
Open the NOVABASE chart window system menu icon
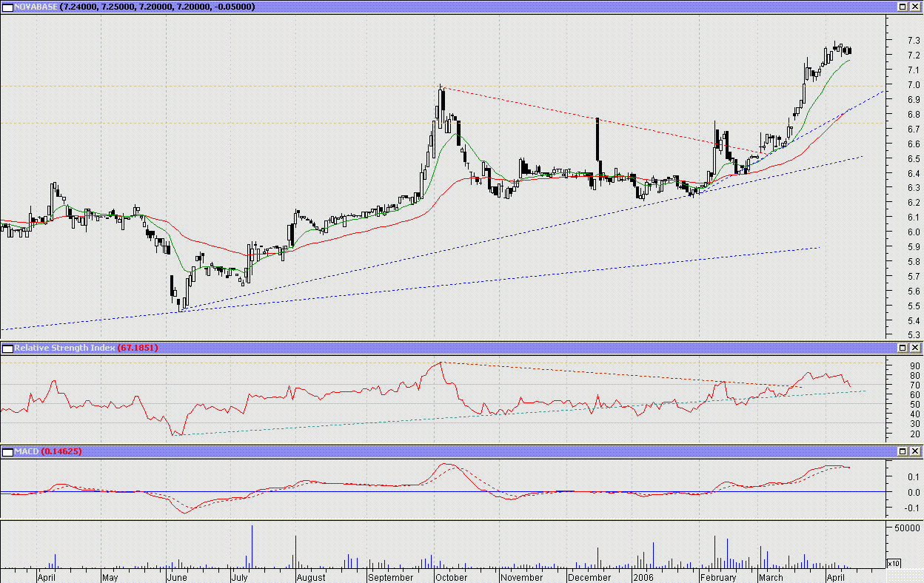coord(7,7)
